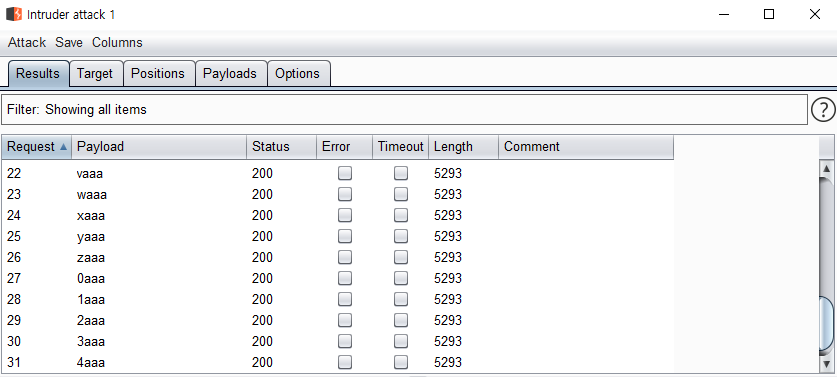Click the Burp Suite logo in title bar
The image size is (837, 377).
pyautogui.click(x=14, y=14)
